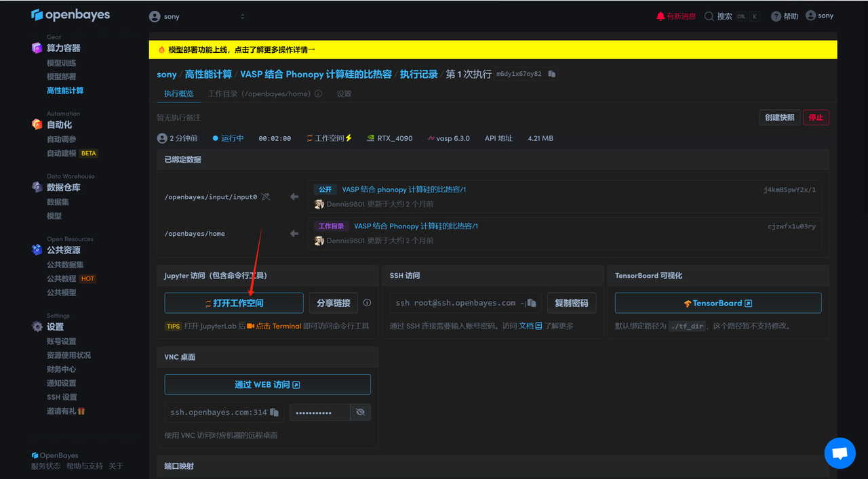
Task: Switch to 执行概览 tab
Action: pos(178,94)
